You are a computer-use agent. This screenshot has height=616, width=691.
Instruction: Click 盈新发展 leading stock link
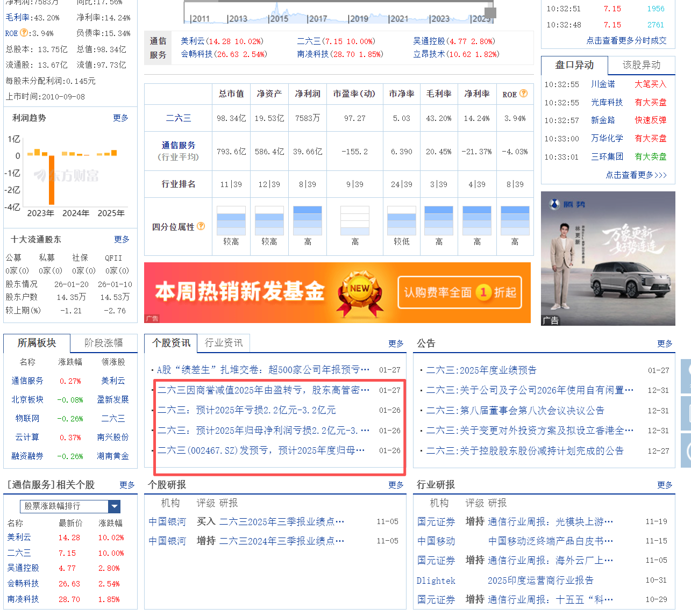[113, 400]
